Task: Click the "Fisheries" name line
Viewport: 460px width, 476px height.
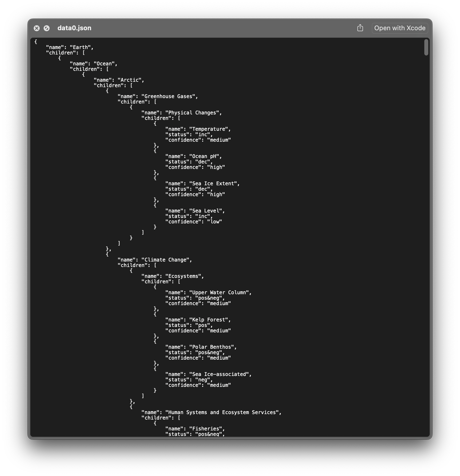Action: coord(195,429)
